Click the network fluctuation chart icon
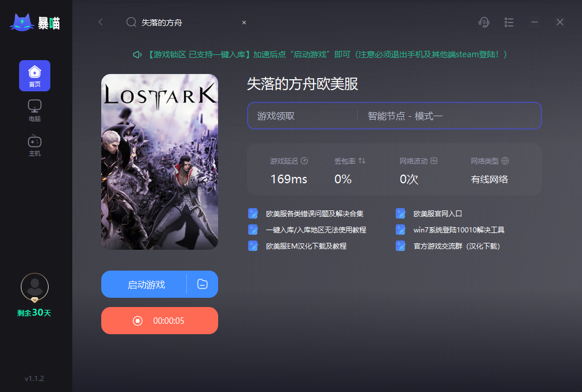 tap(434, 161)
